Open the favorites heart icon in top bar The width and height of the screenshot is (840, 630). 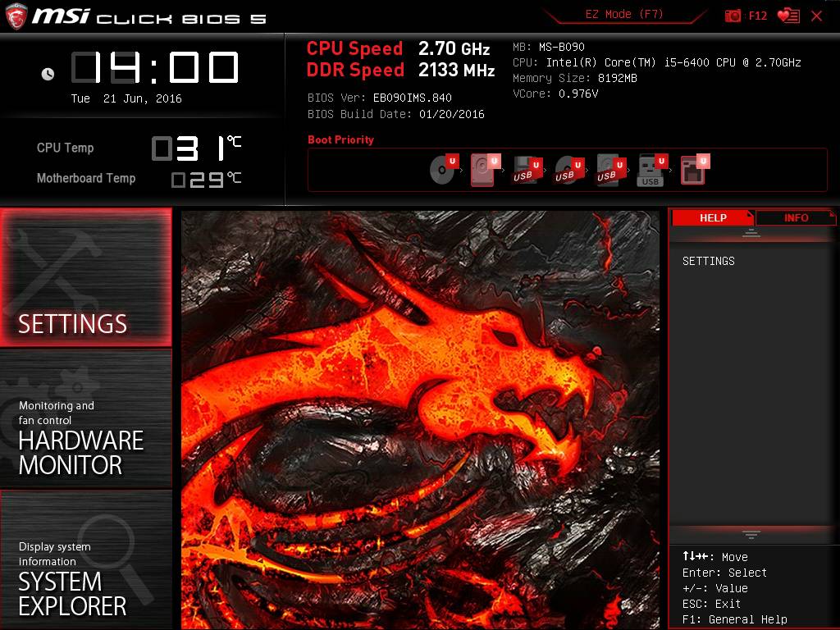[788, 16]
